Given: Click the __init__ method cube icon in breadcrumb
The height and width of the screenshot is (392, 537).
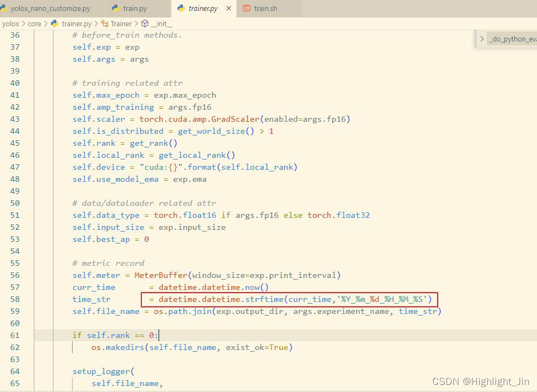Looking at the screenshot, I should point(145,23).
